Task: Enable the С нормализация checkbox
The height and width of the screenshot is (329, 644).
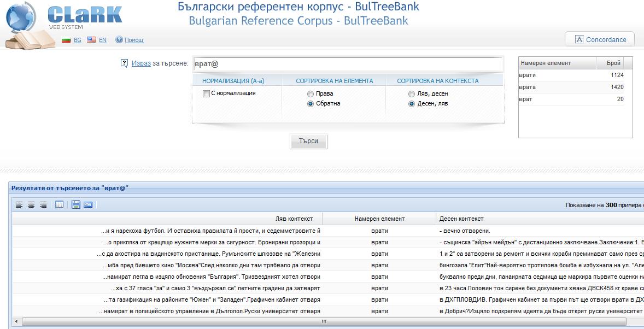Action: coord(206,93)
